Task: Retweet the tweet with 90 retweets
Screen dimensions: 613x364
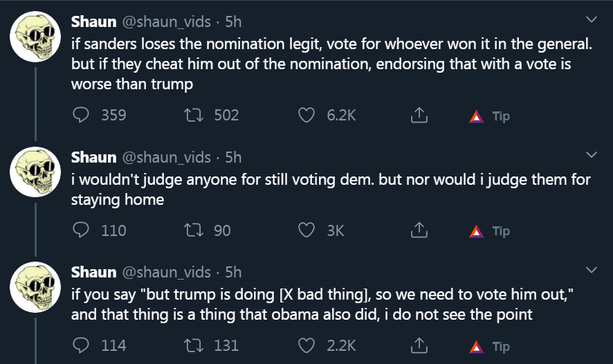Action: tap(194, 230)
